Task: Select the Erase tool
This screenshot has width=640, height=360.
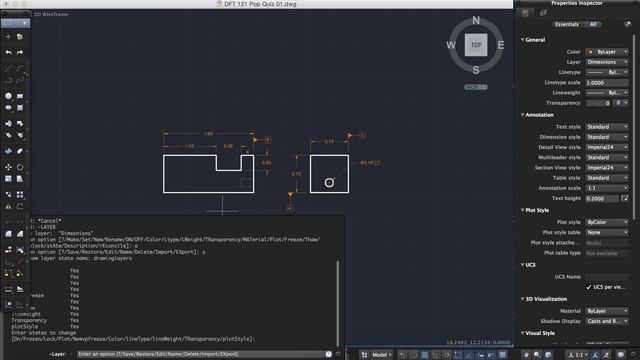Action: pos(20,151)
